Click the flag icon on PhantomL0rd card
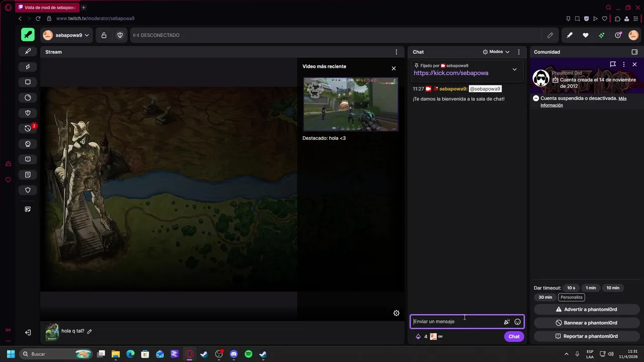Image resolution: width=644 pixels, height=362 pixels. 613,64
